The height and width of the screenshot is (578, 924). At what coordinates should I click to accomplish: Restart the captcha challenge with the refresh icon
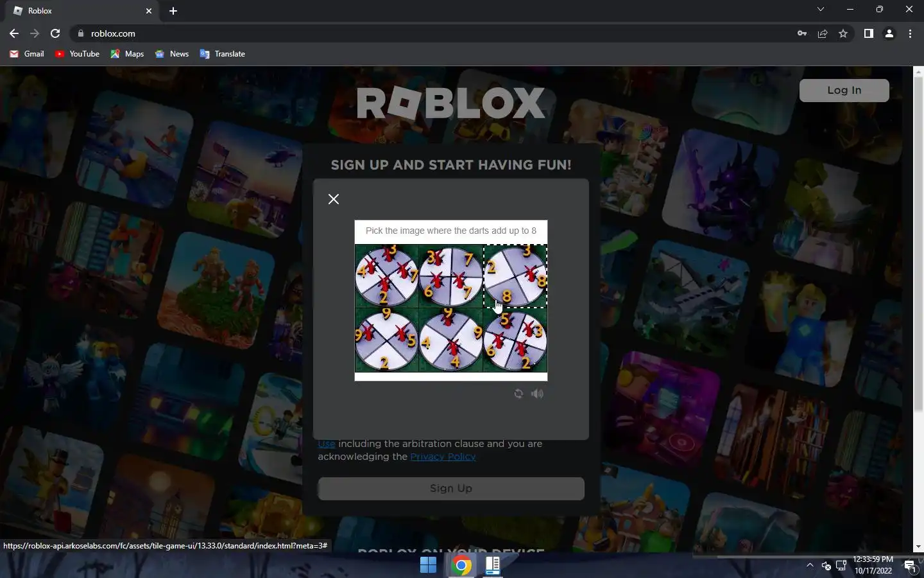pyautogui.click(x=518, y=394)
